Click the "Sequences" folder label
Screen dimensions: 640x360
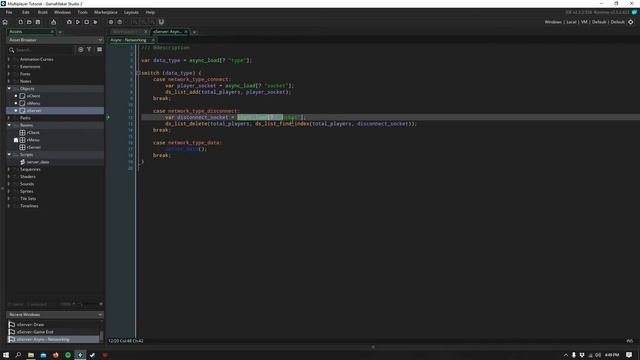click(30, 169)
